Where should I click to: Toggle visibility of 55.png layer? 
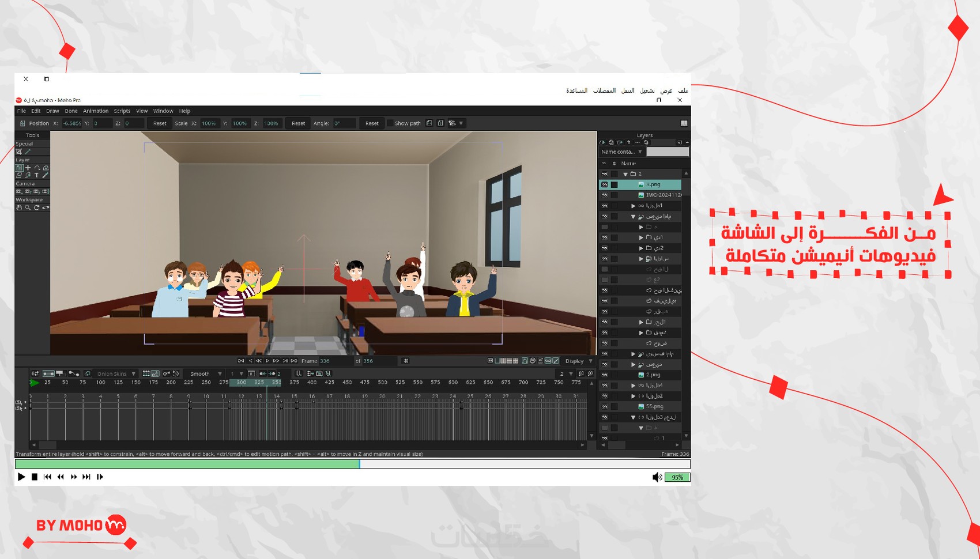(x=604, y=406)
